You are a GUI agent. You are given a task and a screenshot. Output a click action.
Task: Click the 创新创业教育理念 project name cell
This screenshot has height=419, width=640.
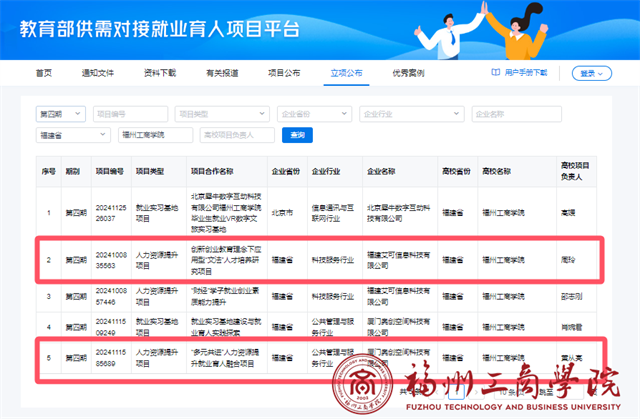pos(226,260)
